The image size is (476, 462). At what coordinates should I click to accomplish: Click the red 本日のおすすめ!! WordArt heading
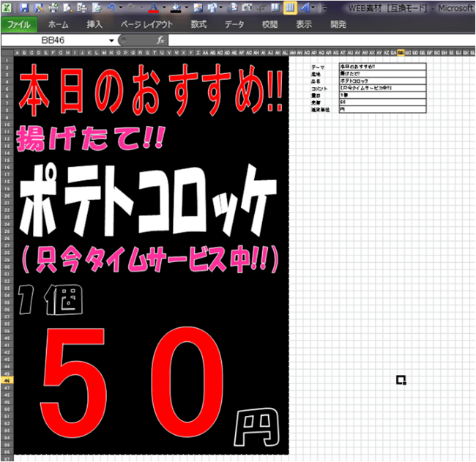coord(151,89)
